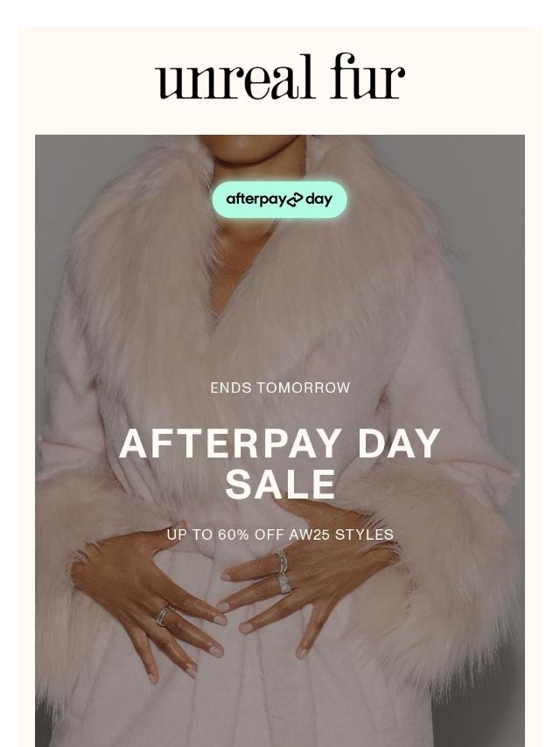Viewport: 560px width, 747px height.
Task: Click the stacked silver rings on upper hand
Action: tap(284, 572)
